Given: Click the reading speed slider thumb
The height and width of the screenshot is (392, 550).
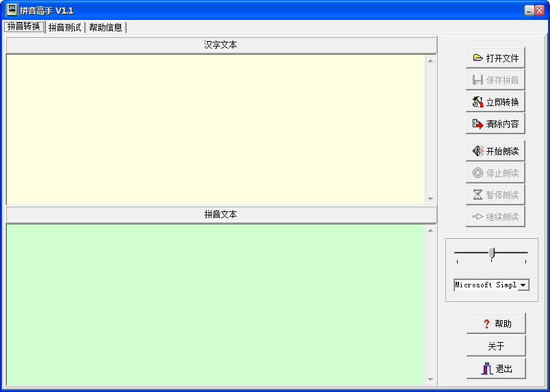Looking at the screenshot, I should click(x=492, y=252).
